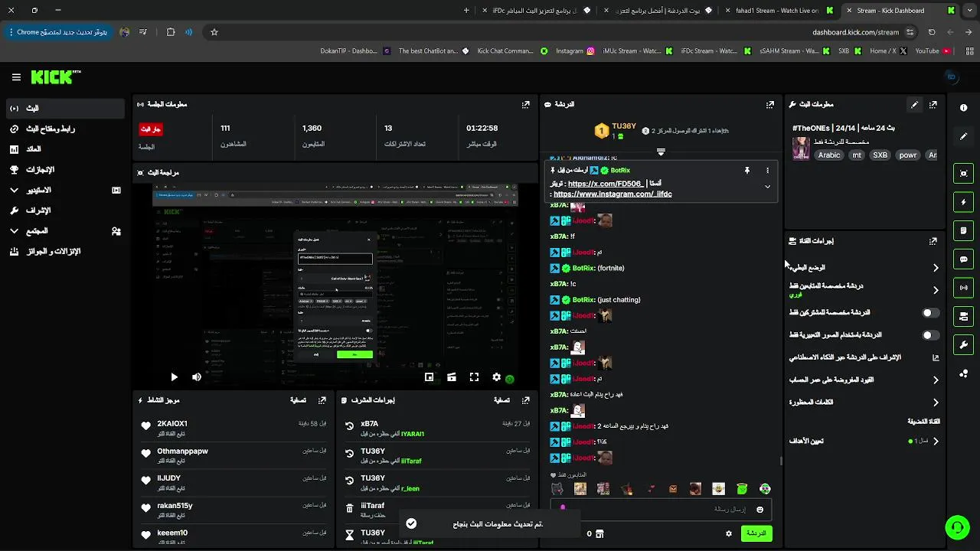Screen dimensions: 980x551
Task: Click تصفية filter in moderator actions
Action: click(x=502, y=400)
